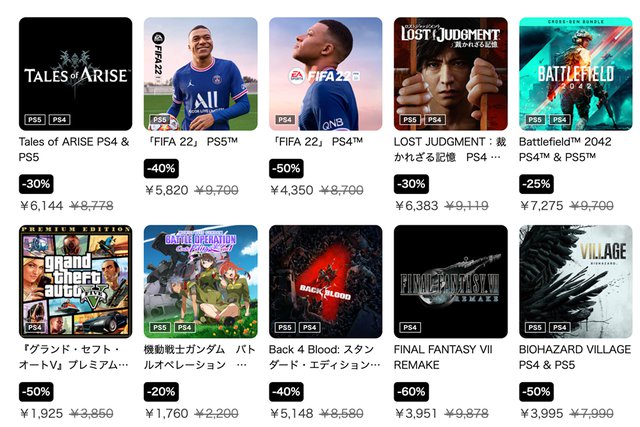Click the ¥5,148 price for Back 4 Blood
Screen dimensions: 640x427
click(291, 414)
